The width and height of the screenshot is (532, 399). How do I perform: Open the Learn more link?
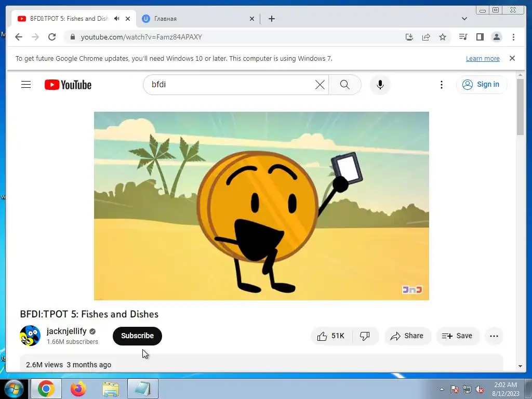pyautogui.click(x=483, y=58)
